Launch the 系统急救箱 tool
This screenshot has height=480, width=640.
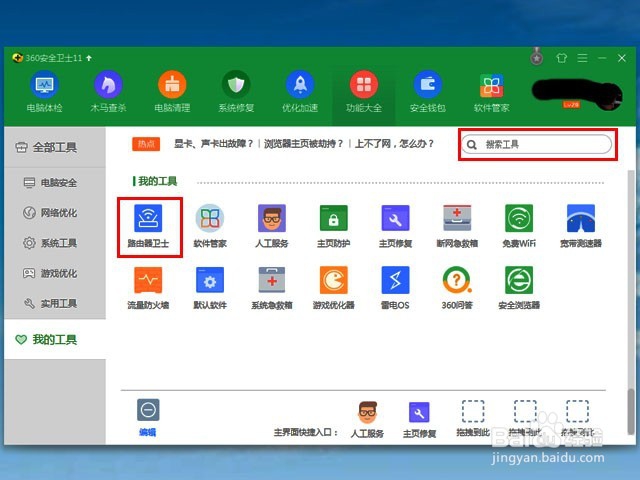coord(272,288)
